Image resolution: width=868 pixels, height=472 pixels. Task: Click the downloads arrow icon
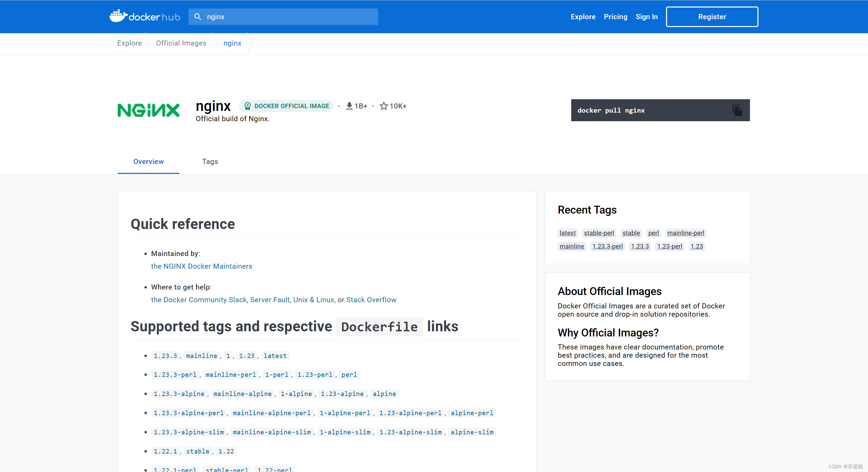(349, 106)
